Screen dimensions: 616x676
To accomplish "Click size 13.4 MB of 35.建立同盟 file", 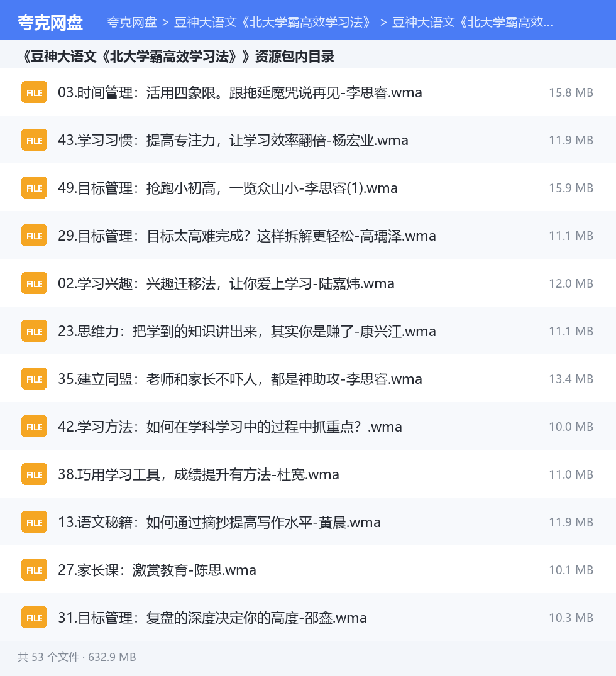I will pos(571,379).
